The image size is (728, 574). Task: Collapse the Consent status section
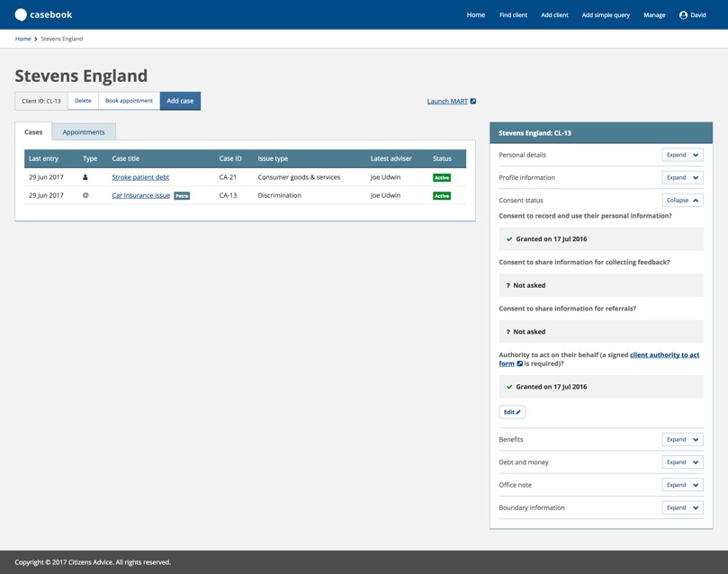tap(682, 201)
